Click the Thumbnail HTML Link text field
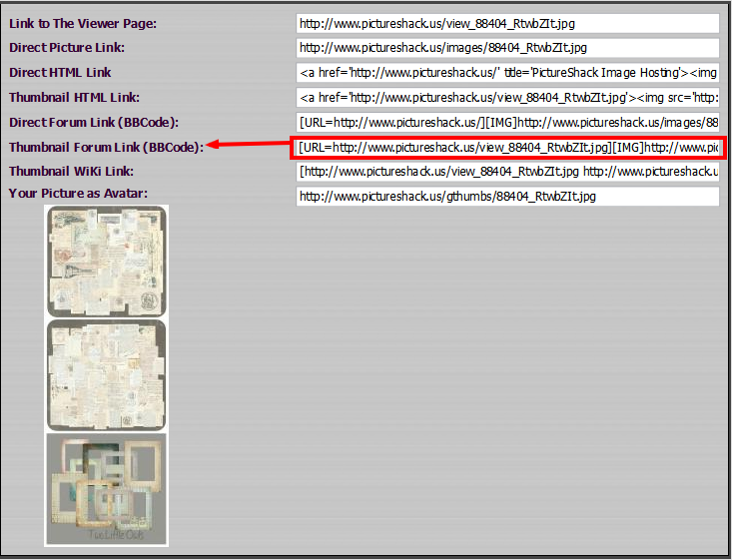Viewport: 732px width, 560px height. tap(507, 97)
